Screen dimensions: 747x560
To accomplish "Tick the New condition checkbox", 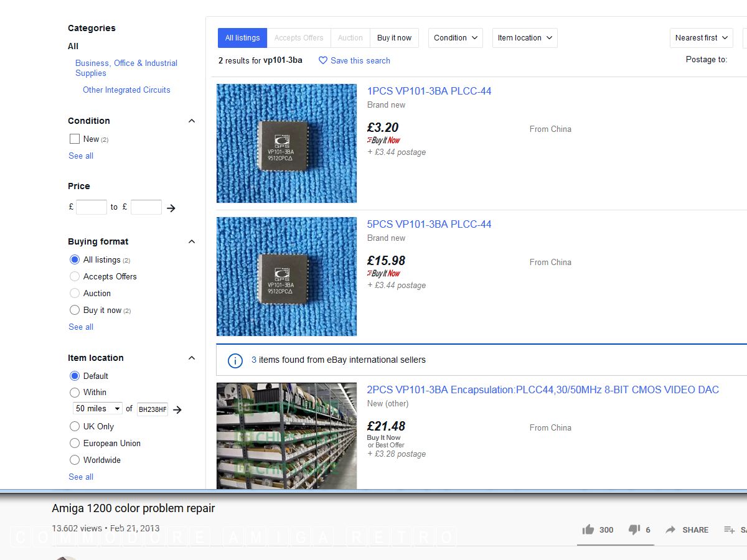I will (x=75, y=139).
